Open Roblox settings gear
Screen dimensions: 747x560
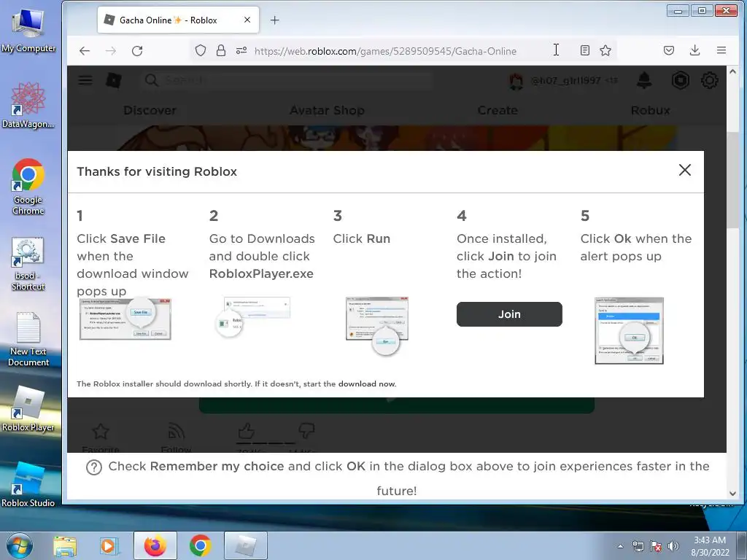coord(709,80)
